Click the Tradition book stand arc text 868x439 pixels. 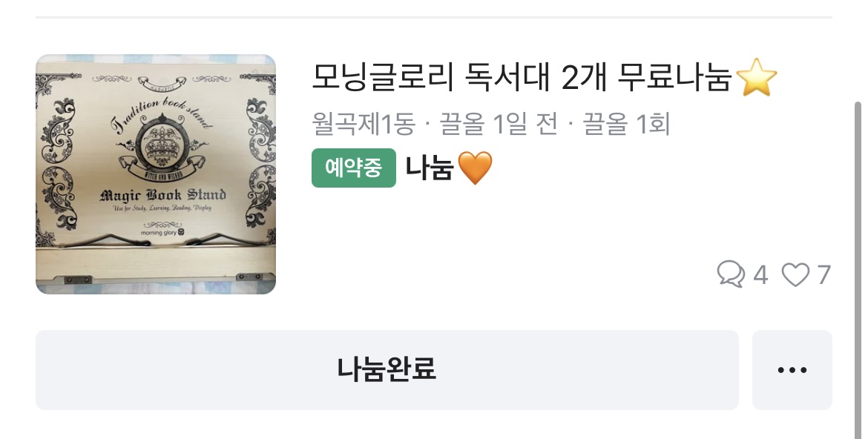point(162,115)
